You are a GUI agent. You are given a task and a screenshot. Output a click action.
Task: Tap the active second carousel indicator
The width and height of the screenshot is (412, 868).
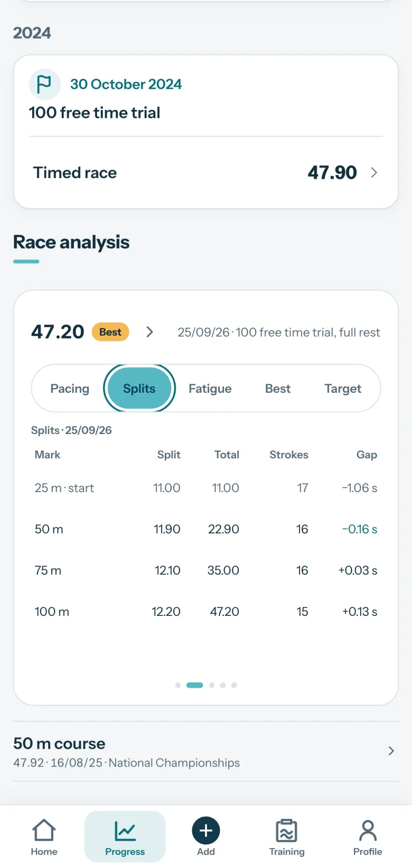pos(195,685)
